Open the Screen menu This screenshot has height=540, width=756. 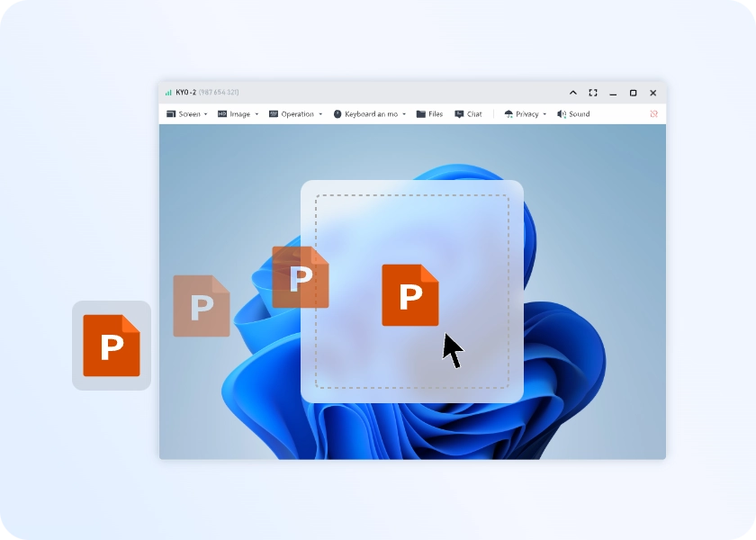[x=186, y=114]
